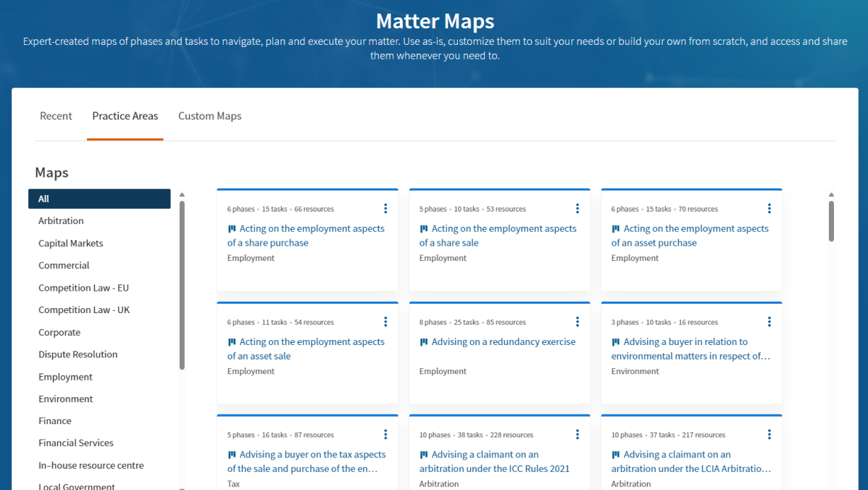Open three-dot menu on ICC Rules 2021 card
This screenshot has width=868, height=490.
click(577, 435)
